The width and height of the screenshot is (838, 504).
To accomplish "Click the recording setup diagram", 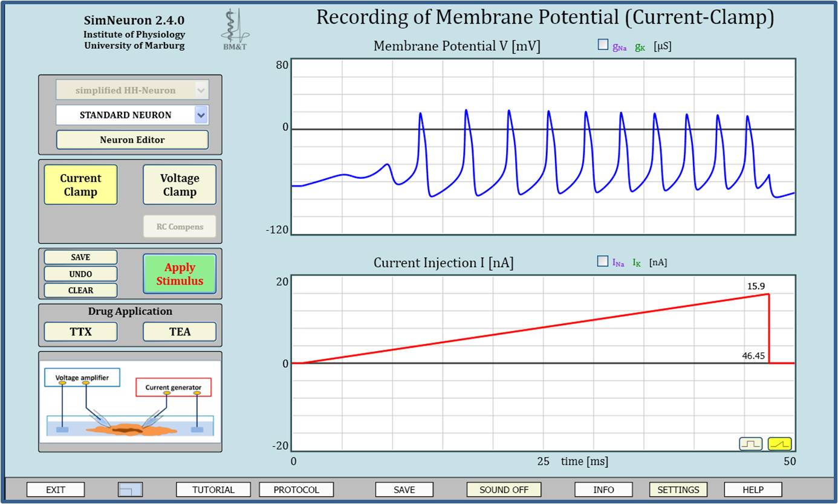I will click(130, 402).
